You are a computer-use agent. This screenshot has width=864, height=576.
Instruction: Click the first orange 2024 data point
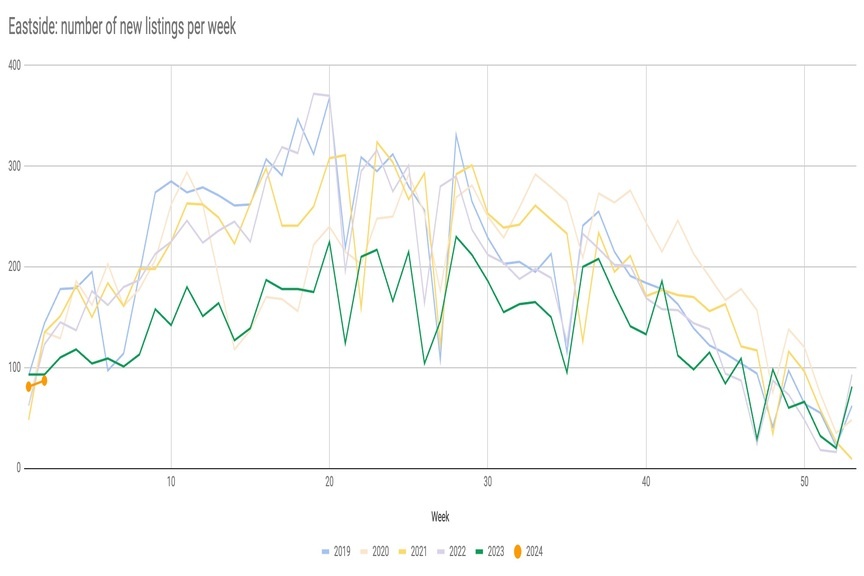(x=29, y=387)
